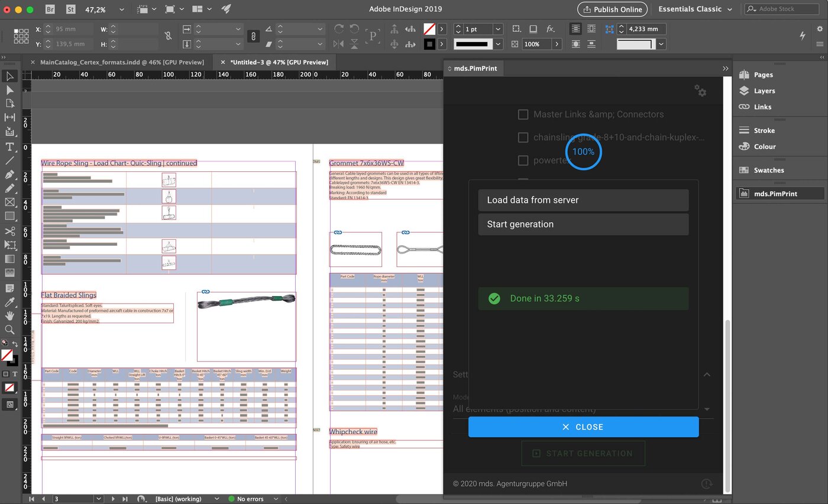Click the GPU performance rocket icon
The image size is (828, 504).
coord(226,9)
